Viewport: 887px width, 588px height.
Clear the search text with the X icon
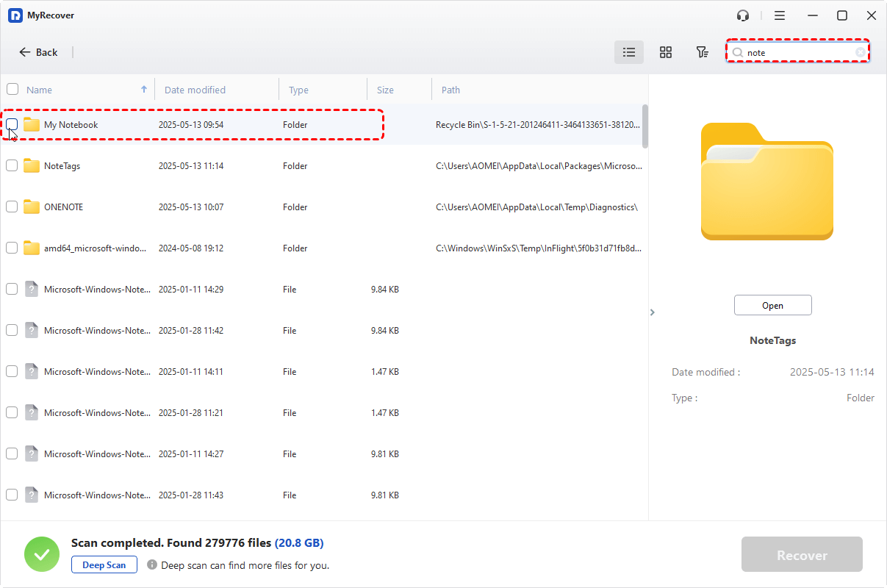tap(860, 52)
